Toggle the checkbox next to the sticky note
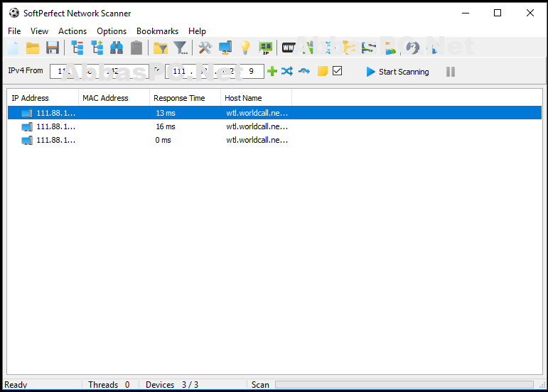The image size is (548, 392). [337, 71]
